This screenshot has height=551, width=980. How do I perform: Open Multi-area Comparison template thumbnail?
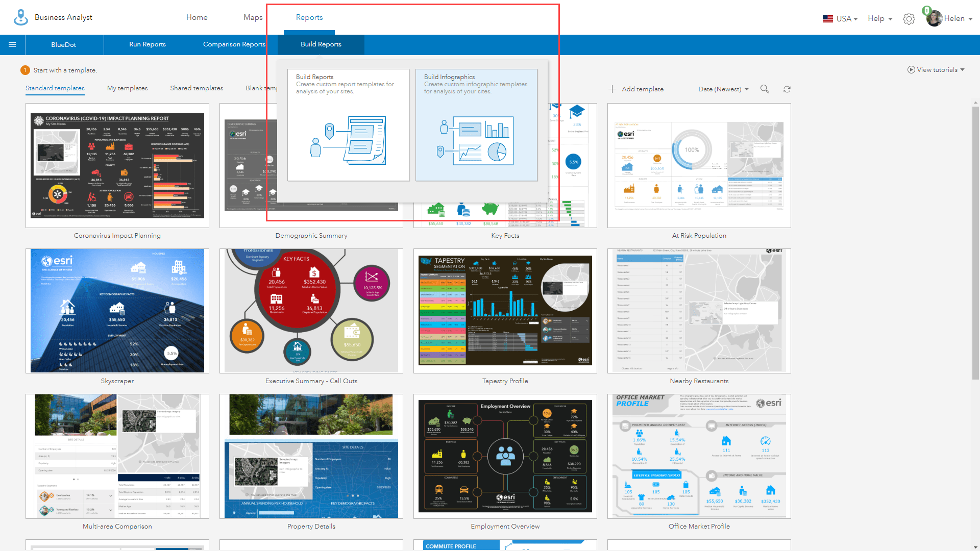pyautogui.click(x=117, y=456)
